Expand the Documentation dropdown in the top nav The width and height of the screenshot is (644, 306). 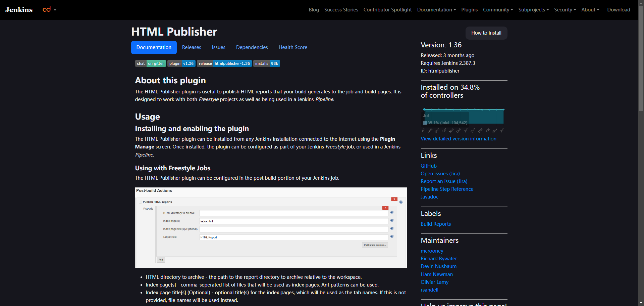point(436,10)
